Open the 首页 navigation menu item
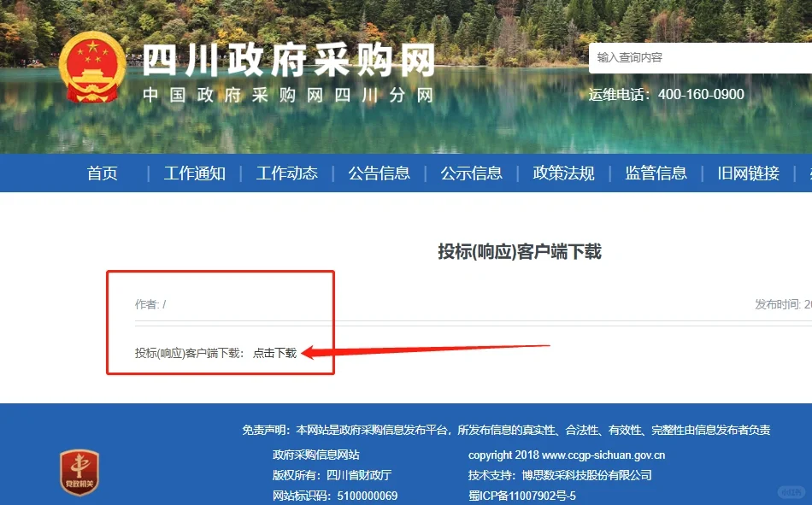 tap(103, 173)
